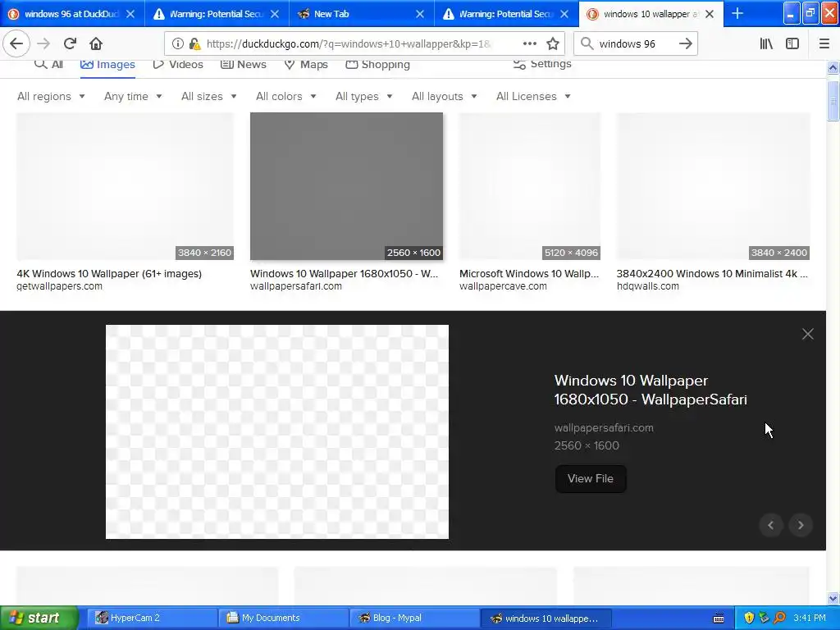Click the security shield tray icon
The width and height of the screenshot is (840, 630).
pos(749,619)
